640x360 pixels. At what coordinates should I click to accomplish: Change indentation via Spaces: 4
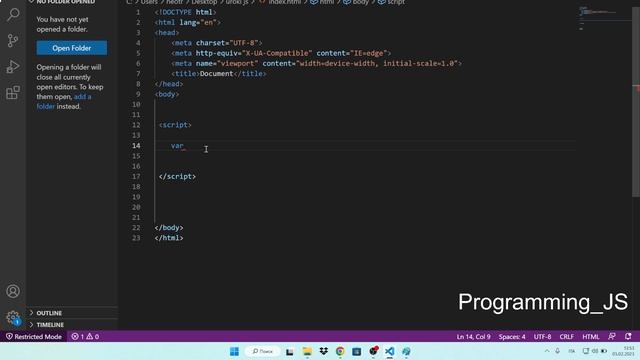(512, 336)
